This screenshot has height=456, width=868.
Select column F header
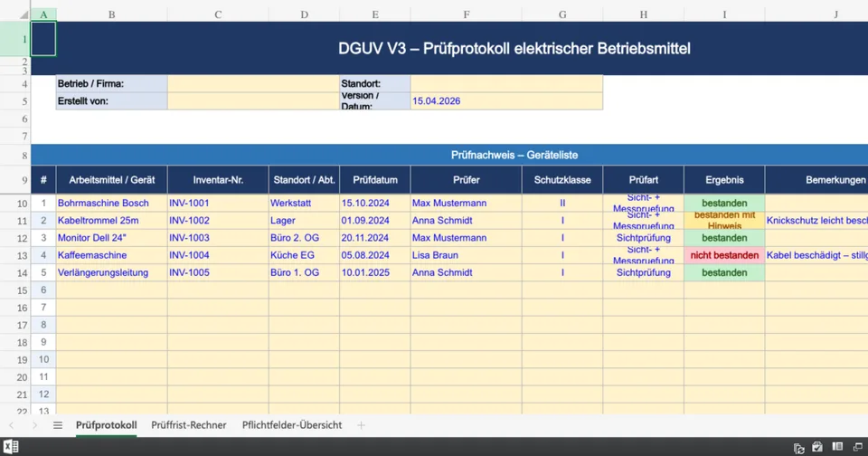(x=467, y=15)
